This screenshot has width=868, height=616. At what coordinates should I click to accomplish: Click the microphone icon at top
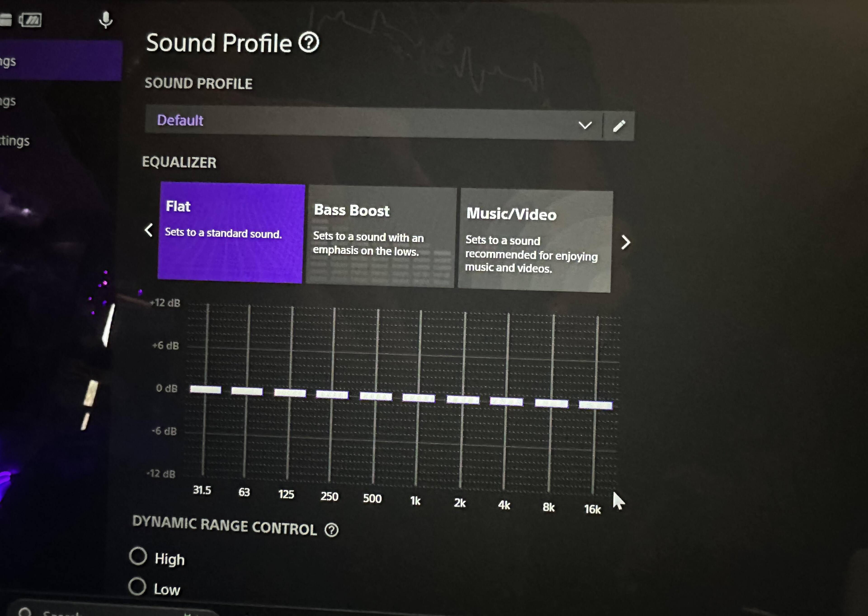click(106, 20)
